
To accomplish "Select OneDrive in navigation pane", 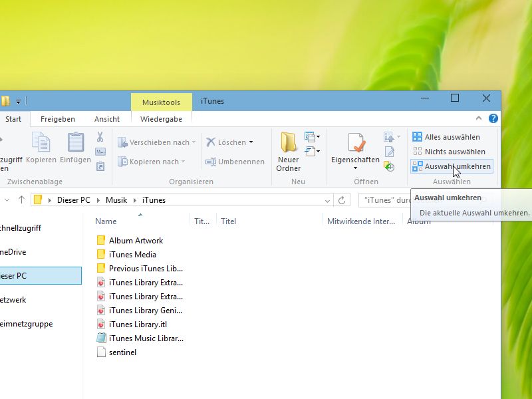I will (13, 252).
